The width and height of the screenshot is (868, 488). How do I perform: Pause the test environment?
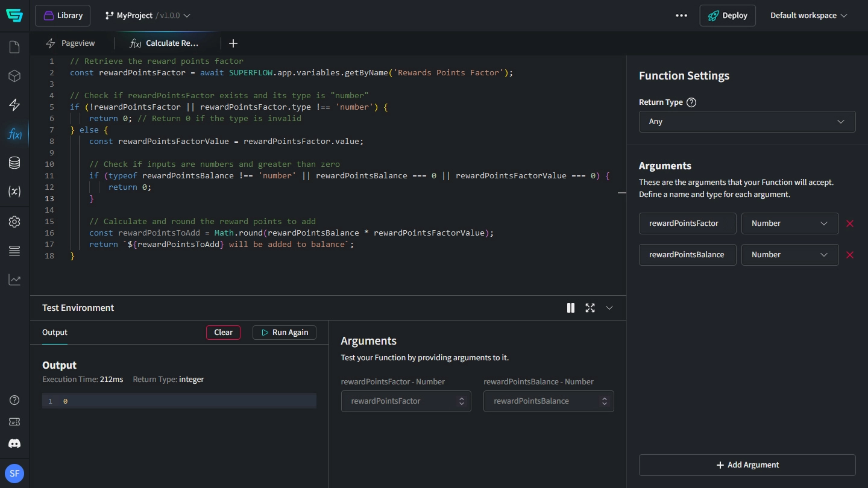click(x=571, y=308)
